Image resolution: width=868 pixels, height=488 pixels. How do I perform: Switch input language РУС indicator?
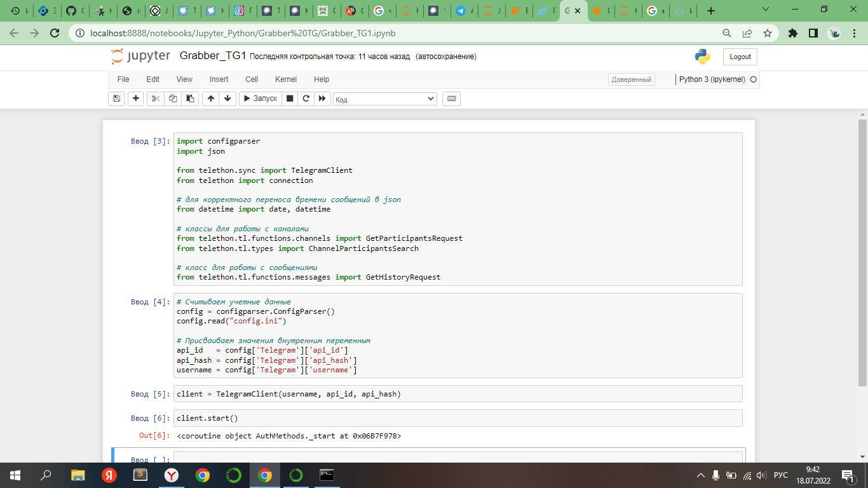[x=781, y=475]
